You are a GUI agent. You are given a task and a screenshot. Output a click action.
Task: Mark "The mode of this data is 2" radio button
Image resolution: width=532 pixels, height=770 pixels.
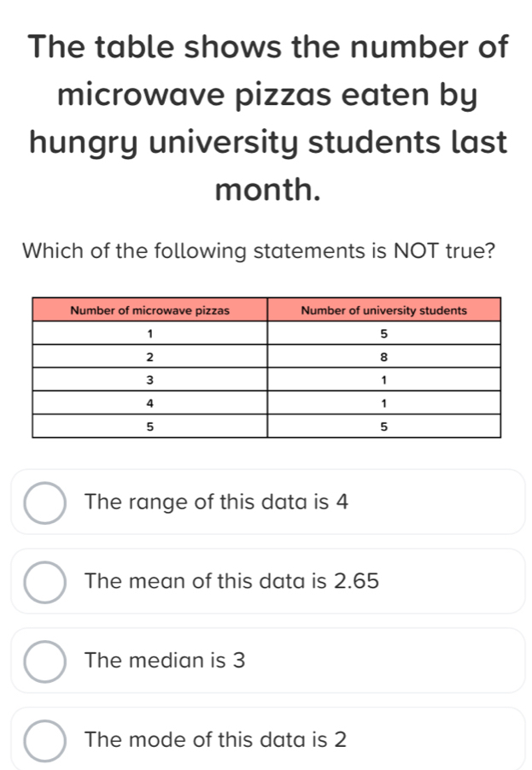[x=44, y=739]
